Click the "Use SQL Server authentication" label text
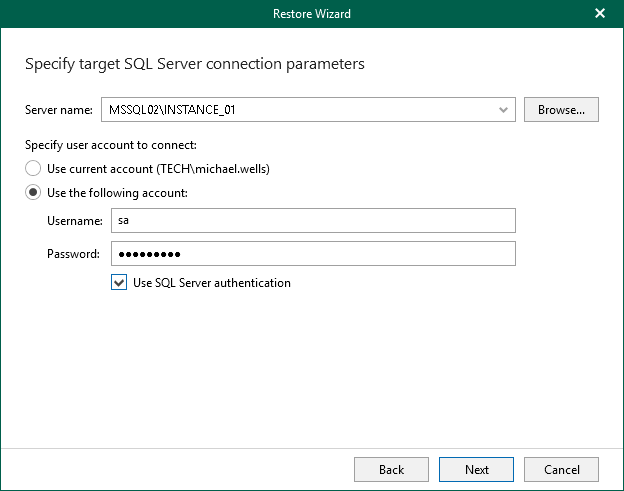This screenshot has width=624, height=491. pyautogui.click(x=212, y=283)
